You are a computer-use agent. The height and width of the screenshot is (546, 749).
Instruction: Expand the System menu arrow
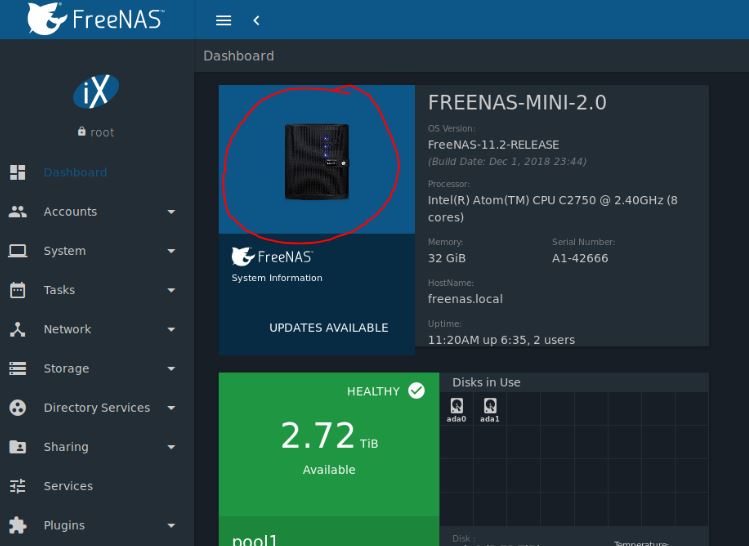pos(171,251)
